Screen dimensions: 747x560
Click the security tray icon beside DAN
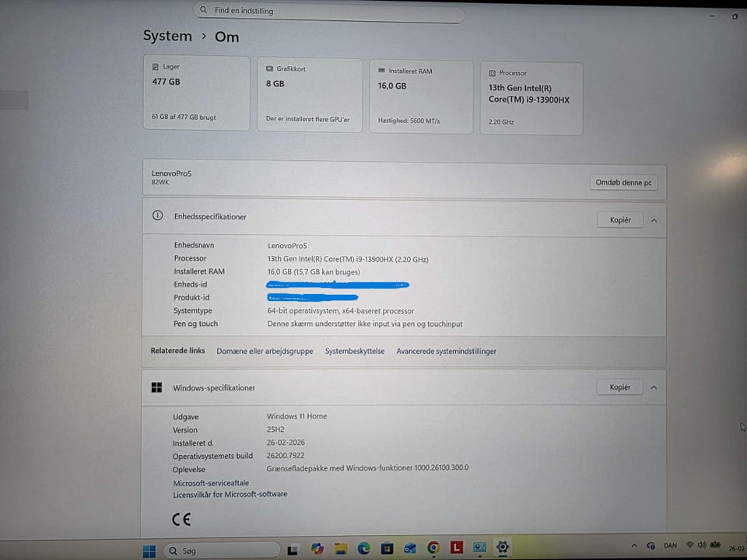(x=651, y=546)
